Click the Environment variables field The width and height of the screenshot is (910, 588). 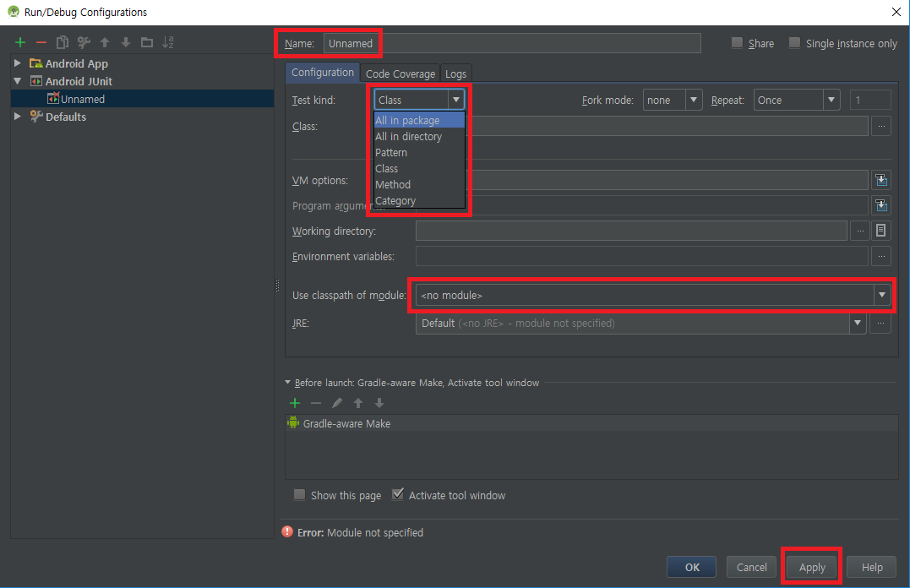[x=642, y=256]
